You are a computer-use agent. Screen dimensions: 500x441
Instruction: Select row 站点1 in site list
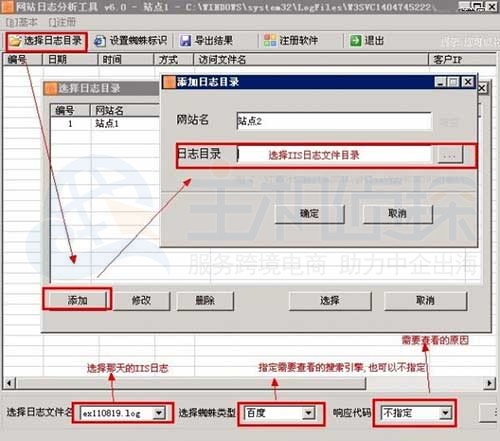click(105, 124)
